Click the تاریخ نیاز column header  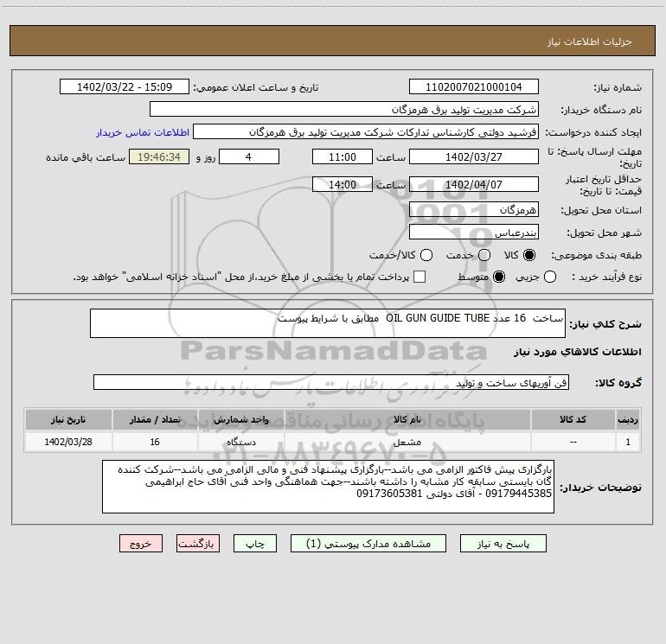pos(68,420)
